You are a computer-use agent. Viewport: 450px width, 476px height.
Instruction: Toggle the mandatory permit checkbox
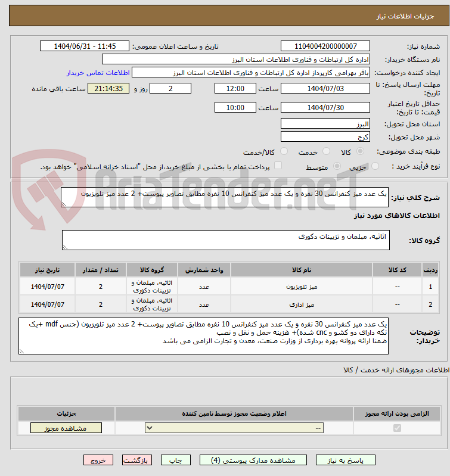point(397,428)
